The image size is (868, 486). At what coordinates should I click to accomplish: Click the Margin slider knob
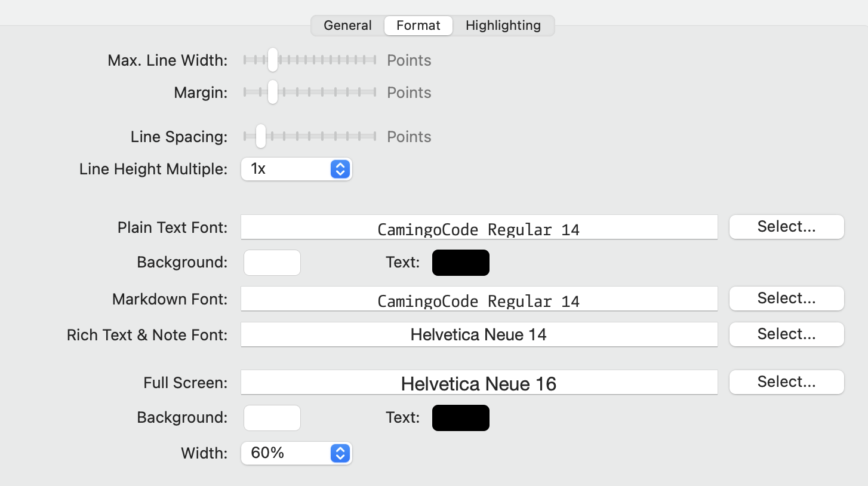pyautogui.click(x=273, y=92)
